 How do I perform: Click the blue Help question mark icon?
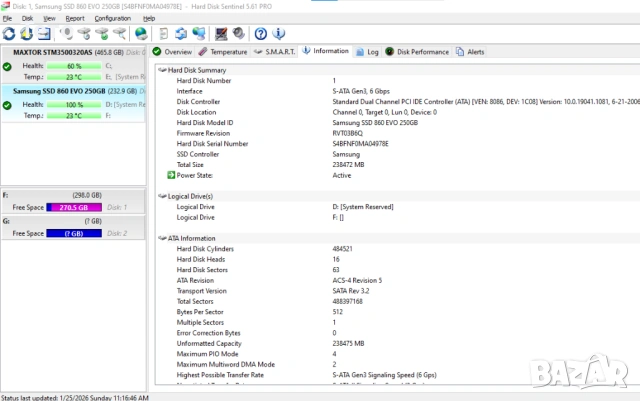pyautogui.click(x=260, y=33)
